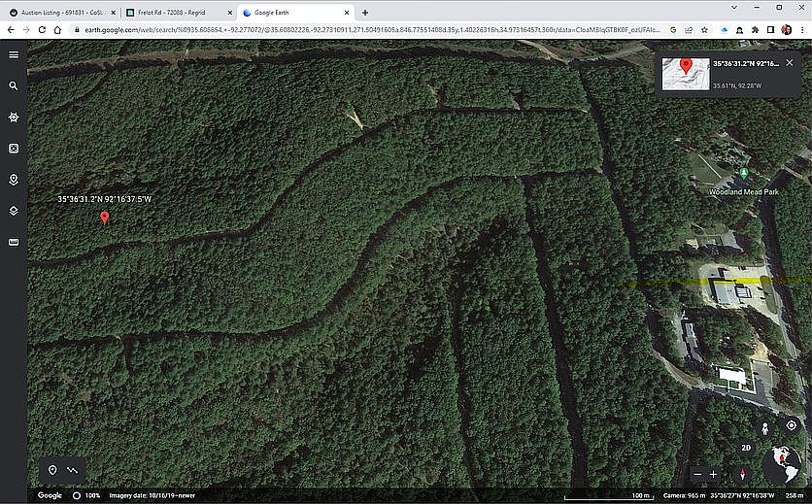The height and width of the screenshot is (504, 812).
Task: Open the Google Earth hamburger menu
Action: [14, 55]
